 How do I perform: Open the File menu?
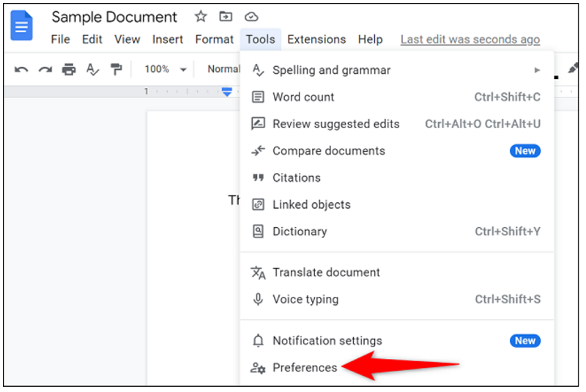tap(60, 40)
